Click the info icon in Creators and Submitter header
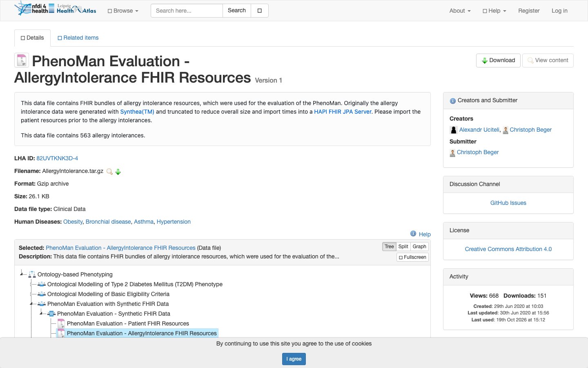Viewport: 588px width, 368px height. point(453,101)
